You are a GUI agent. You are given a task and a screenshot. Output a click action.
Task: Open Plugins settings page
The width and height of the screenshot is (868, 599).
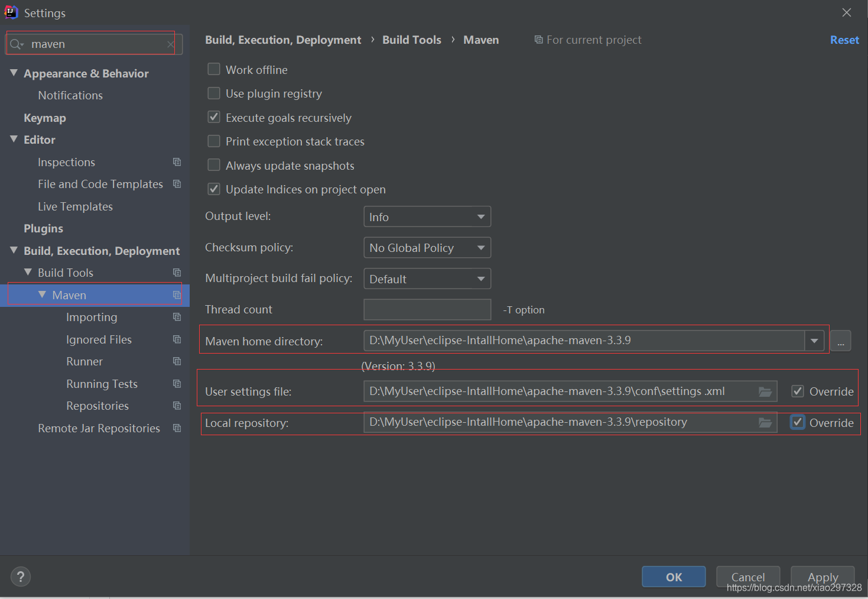(x=43, y=228)
